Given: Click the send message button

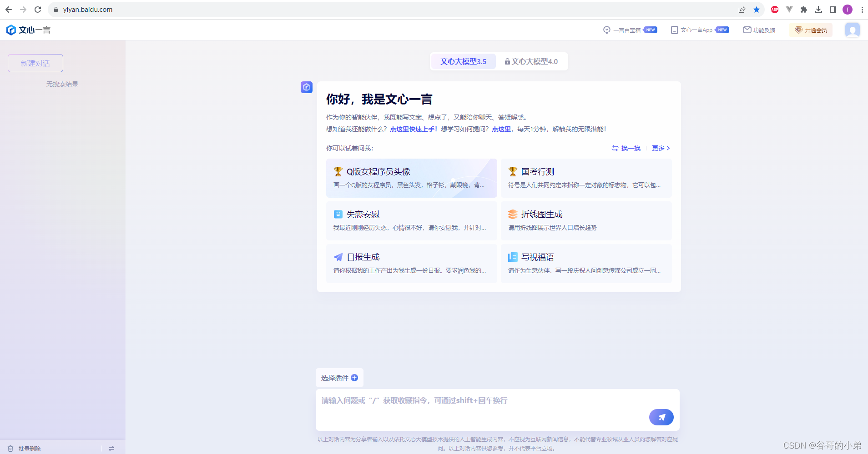Looking at the screenshot, I should (x=661, y=417).
